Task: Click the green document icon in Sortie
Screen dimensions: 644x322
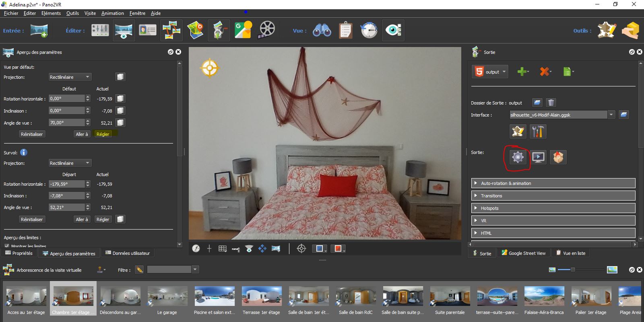Action: [x=568, y=72]
